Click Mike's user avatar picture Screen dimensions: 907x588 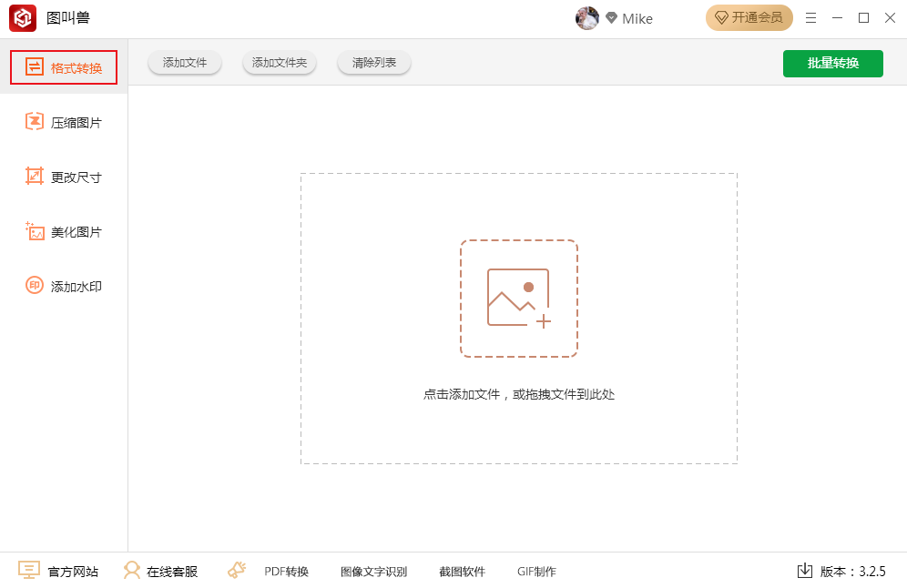tap(587, 18)
